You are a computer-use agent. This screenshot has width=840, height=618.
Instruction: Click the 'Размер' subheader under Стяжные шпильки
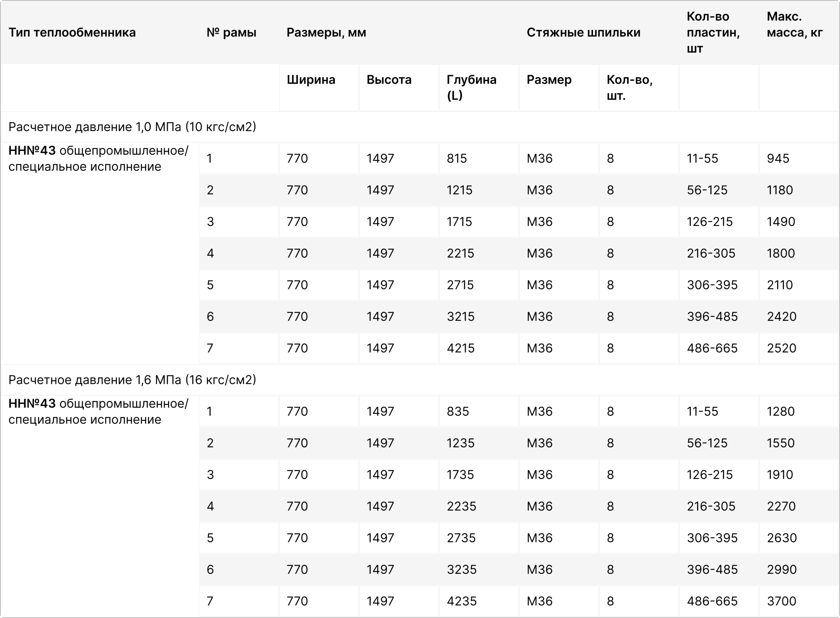[x=549, y=80]
